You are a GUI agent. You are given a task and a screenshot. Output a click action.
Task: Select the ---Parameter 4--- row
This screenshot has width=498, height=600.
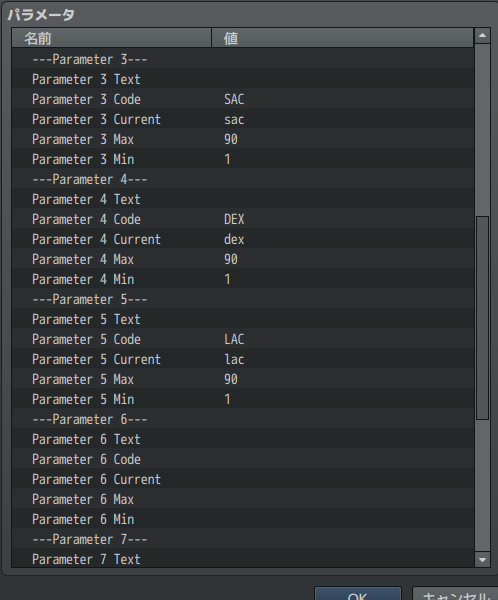[243, 179]
